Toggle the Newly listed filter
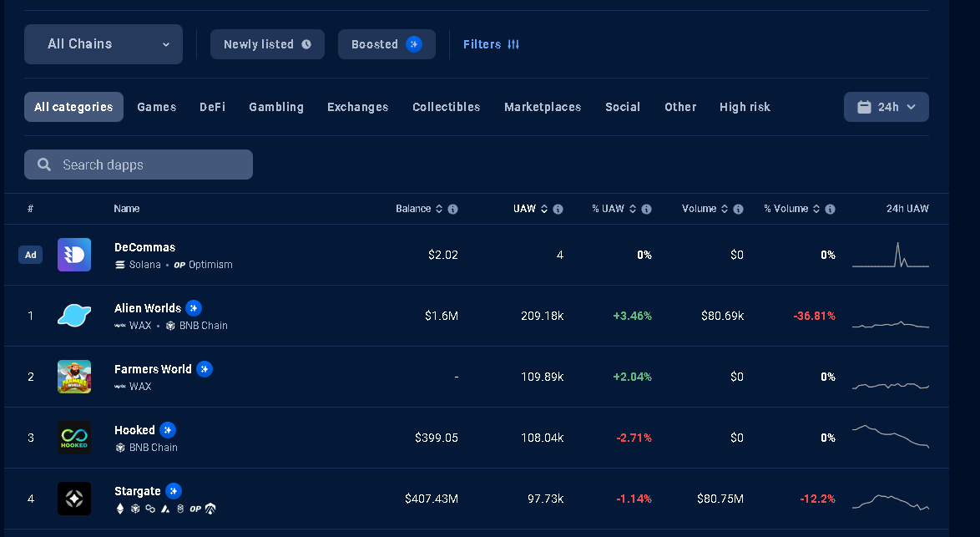The image size is (980, 537). (x=267, y=44)
